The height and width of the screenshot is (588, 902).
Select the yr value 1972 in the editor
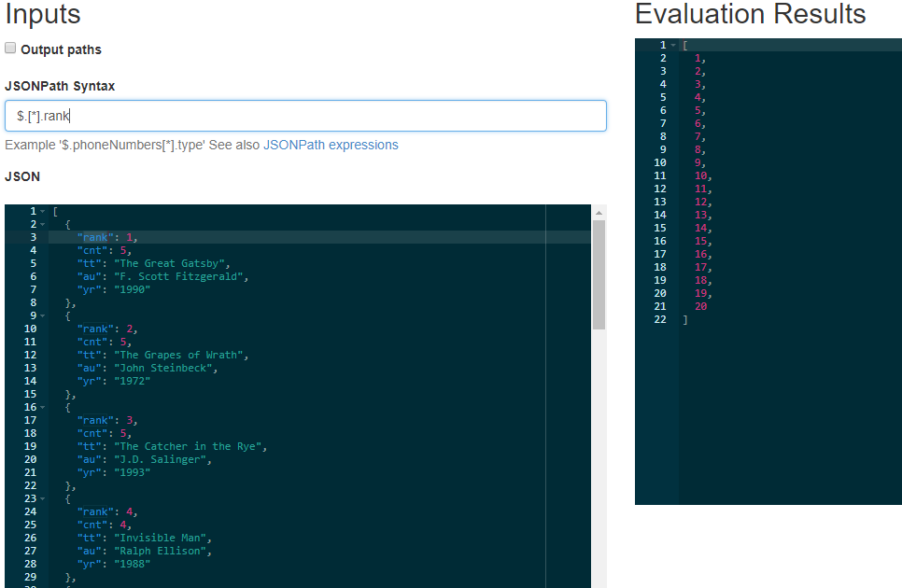(x=129, y=380)
